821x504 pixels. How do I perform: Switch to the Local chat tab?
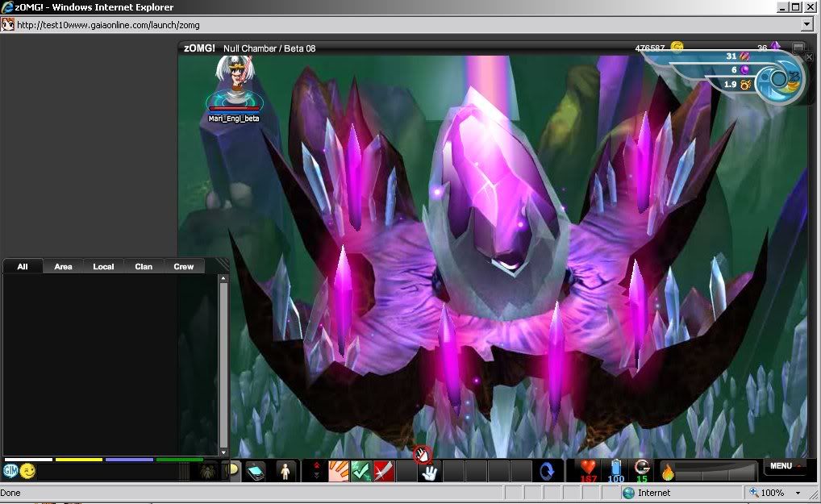103,266
